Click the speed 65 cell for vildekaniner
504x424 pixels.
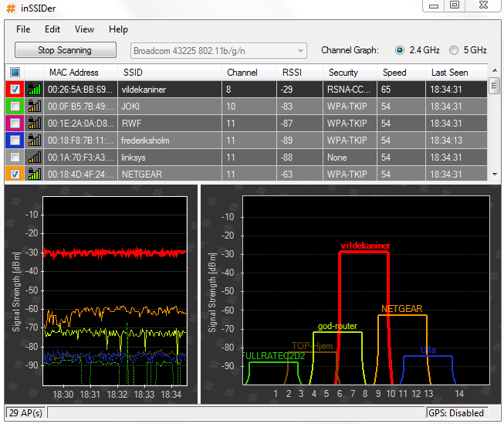click(x=401, y=89)
